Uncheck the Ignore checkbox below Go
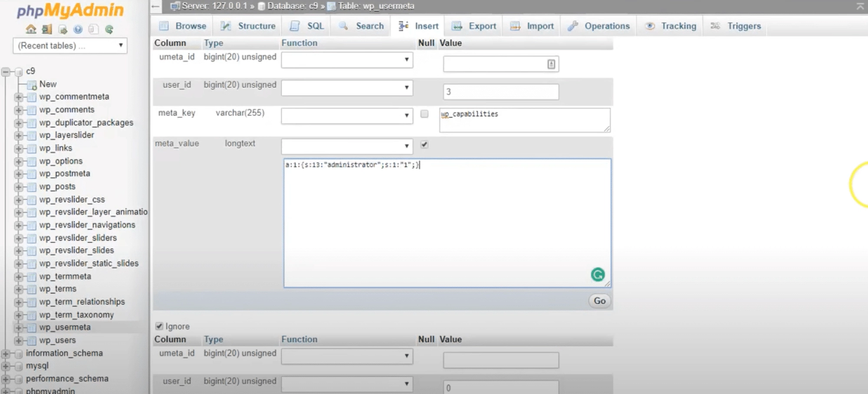Viewport: 868px width, 394px height. (159, 326)
